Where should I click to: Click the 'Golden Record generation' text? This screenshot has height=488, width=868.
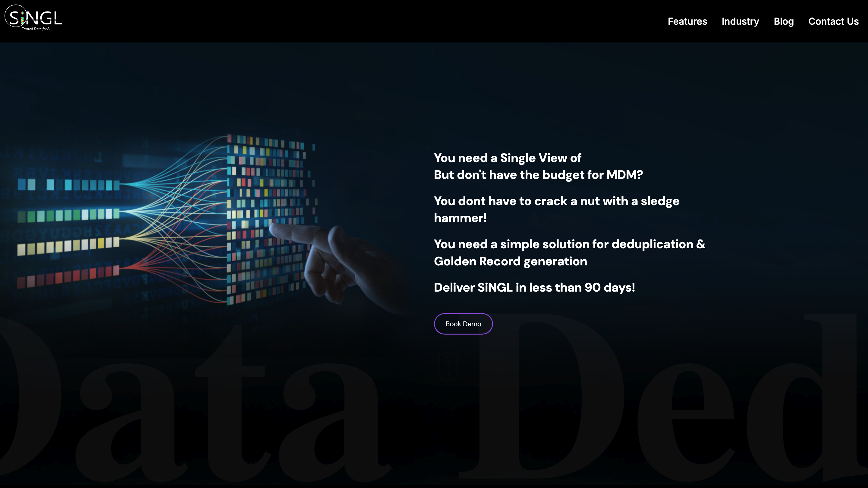tap(510, 261)
